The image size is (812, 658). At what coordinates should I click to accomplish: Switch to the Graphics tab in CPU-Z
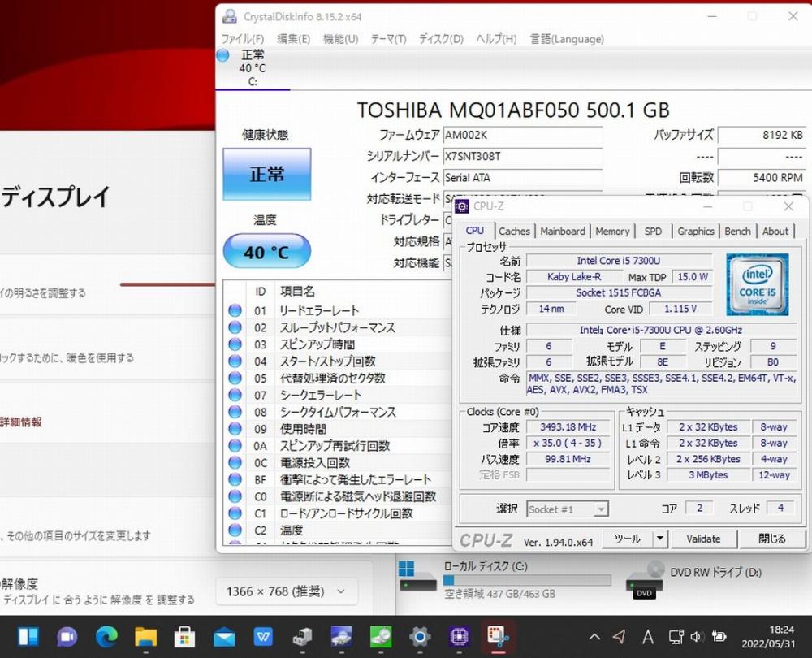pyautogui.click(x=696, y=231)
